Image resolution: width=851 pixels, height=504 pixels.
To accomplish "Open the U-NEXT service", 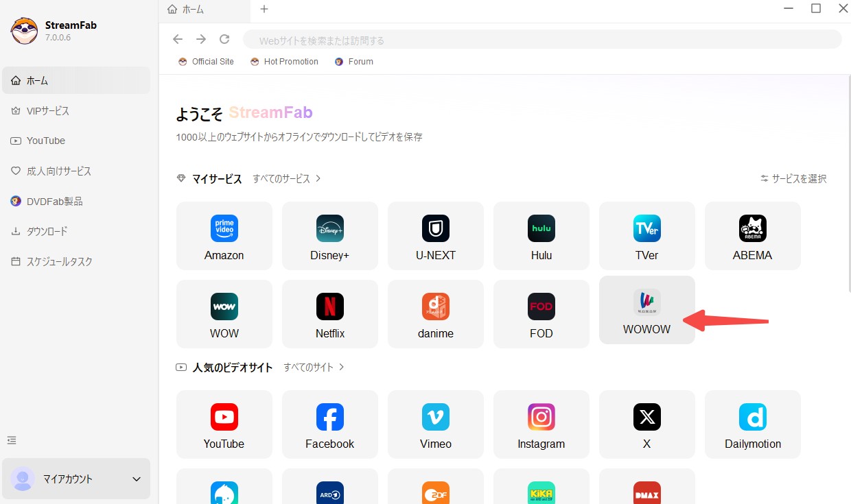I will 435,236.
